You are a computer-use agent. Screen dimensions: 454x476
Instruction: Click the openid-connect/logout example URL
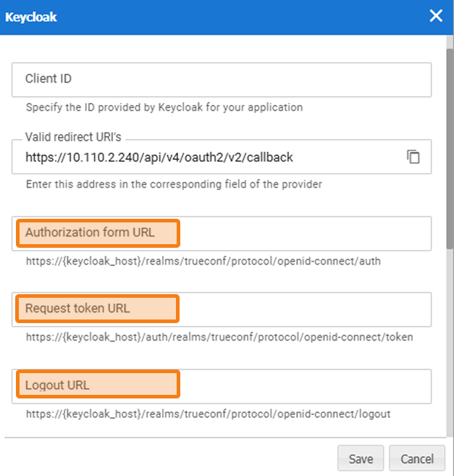click(x=209, y=414)
